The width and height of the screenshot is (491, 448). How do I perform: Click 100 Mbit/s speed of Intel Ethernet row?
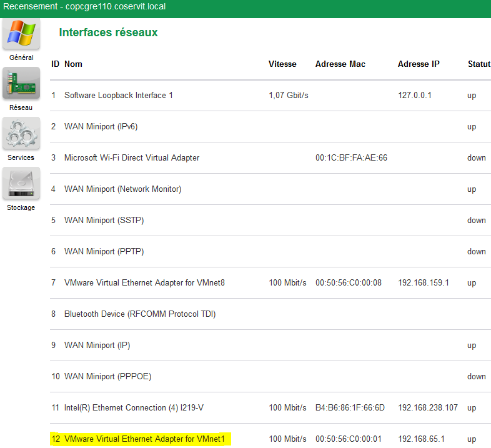pos(287,407)
